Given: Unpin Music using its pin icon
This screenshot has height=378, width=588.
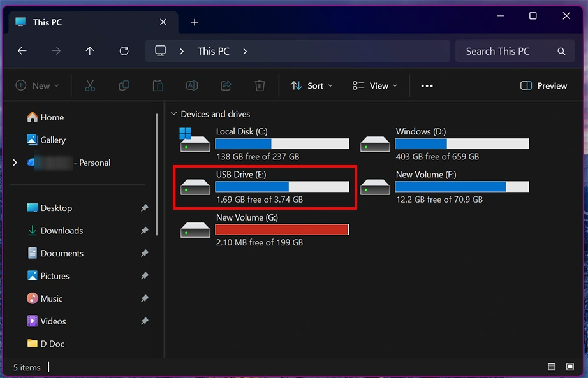Looking at the screenshot, I should pyautogui.click(x=144, y=298).
